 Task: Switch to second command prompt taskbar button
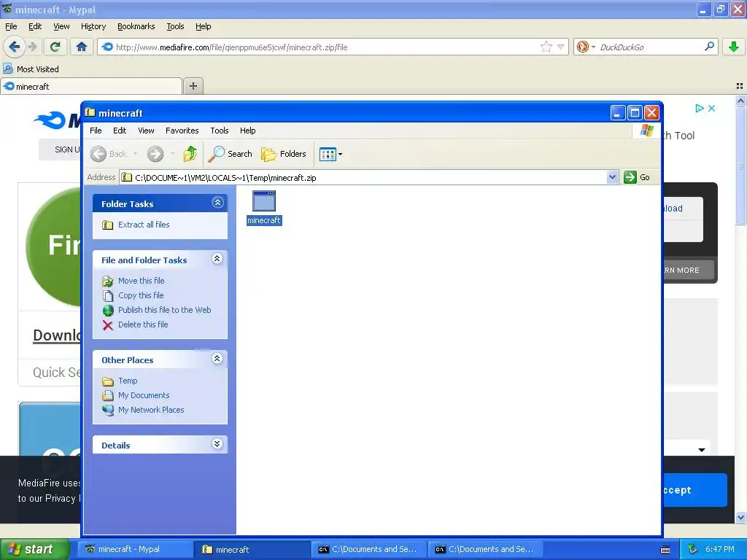coord(486,549)
